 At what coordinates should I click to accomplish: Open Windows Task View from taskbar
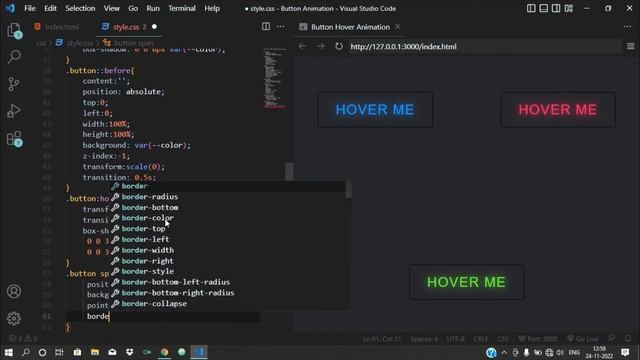tap(59, 352)
